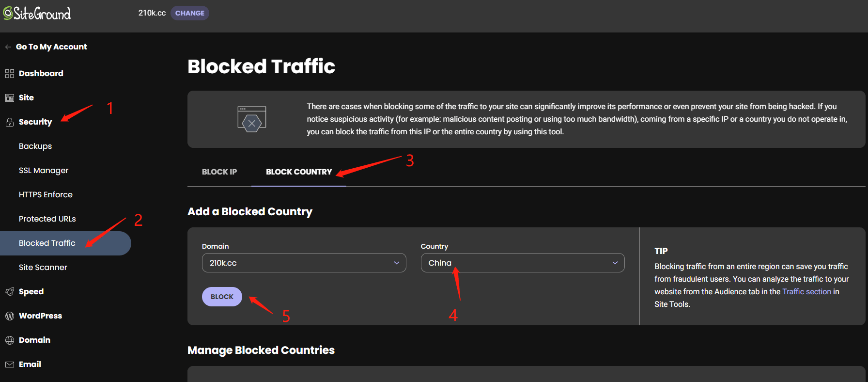Go to Site Scanner

(x=43, y=267)
